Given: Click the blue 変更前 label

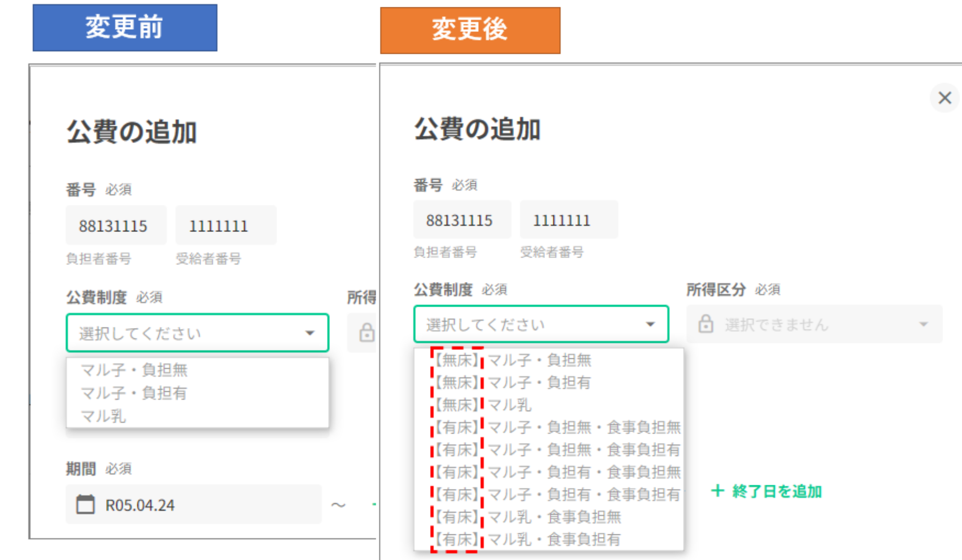Looking at the screenshot, I should (x=125, y=28).
